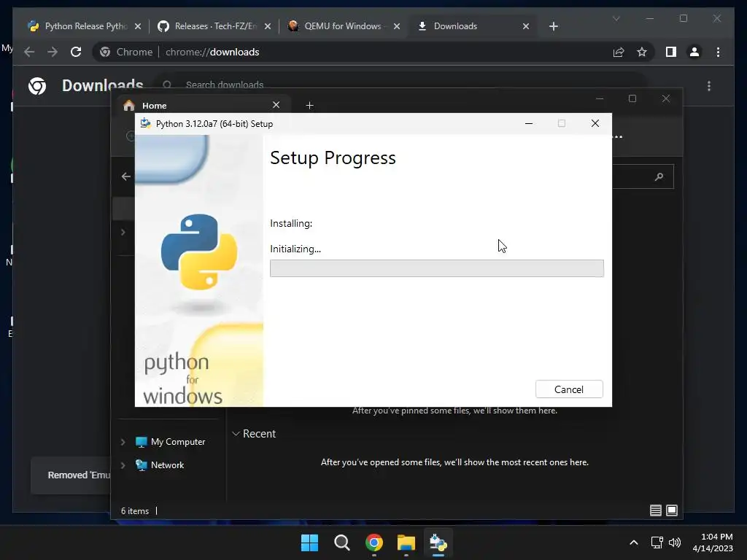Close the GitHub Releases tab
The image size is (747, 560).
click(268, 26)
